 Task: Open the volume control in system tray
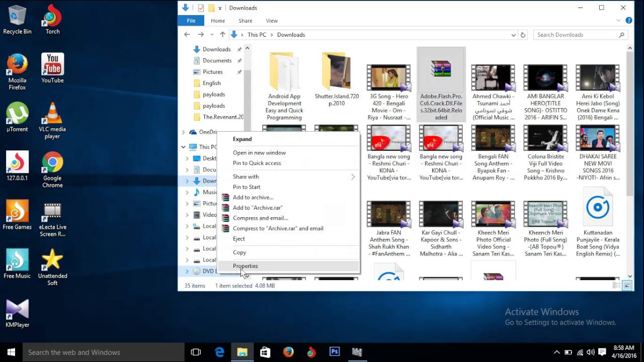pos(591,352)
